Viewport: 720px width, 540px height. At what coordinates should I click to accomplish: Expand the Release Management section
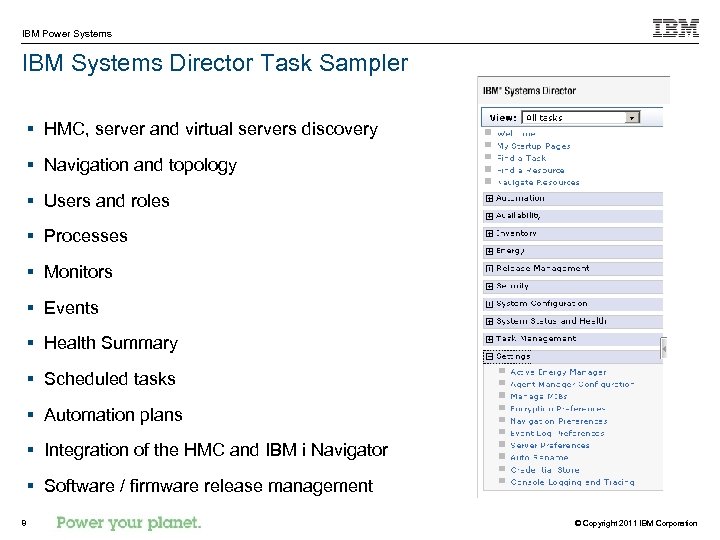489,269
